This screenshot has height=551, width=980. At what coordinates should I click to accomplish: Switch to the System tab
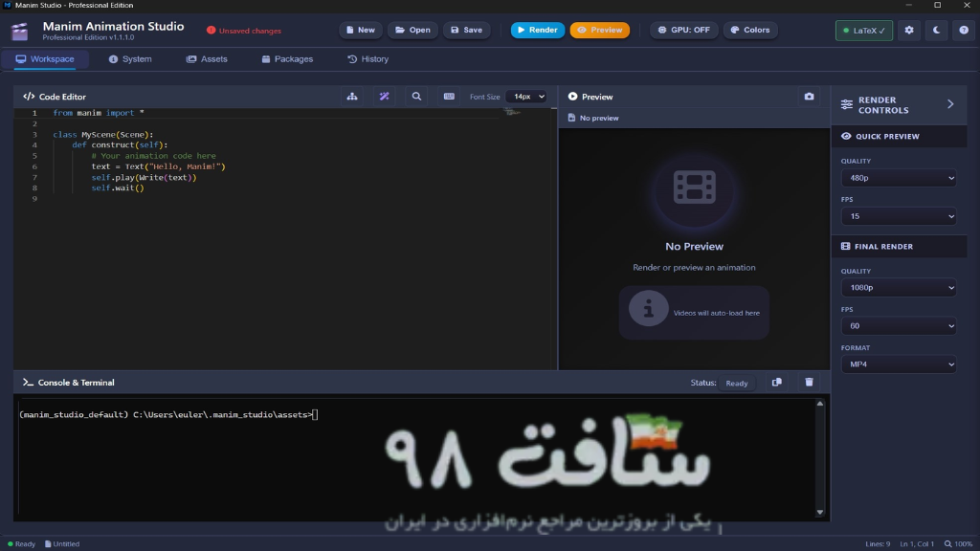(x=130, y=58)
